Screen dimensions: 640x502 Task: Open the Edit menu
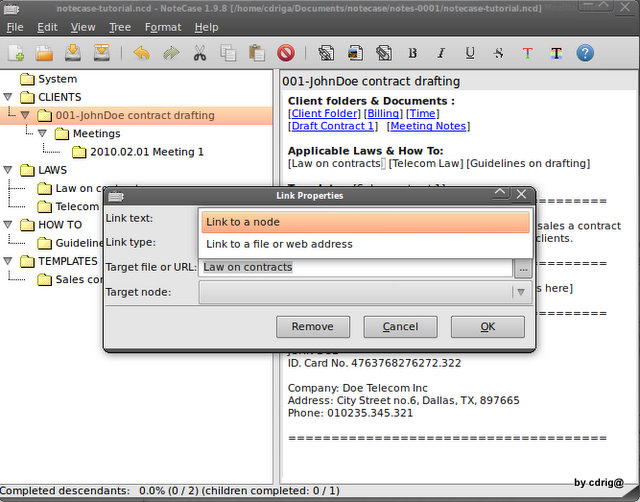click(x=47, y=27)
